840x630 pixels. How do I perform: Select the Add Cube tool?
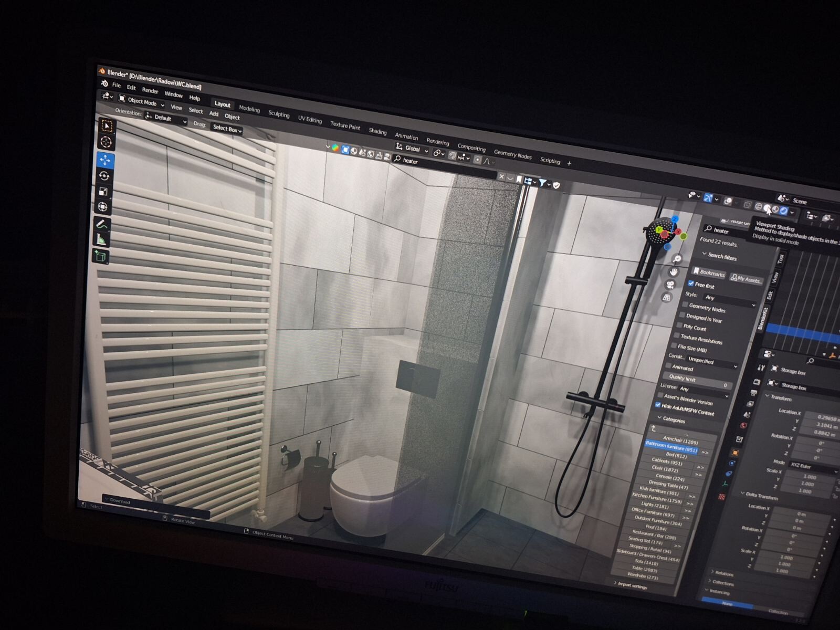click(100, 257)
